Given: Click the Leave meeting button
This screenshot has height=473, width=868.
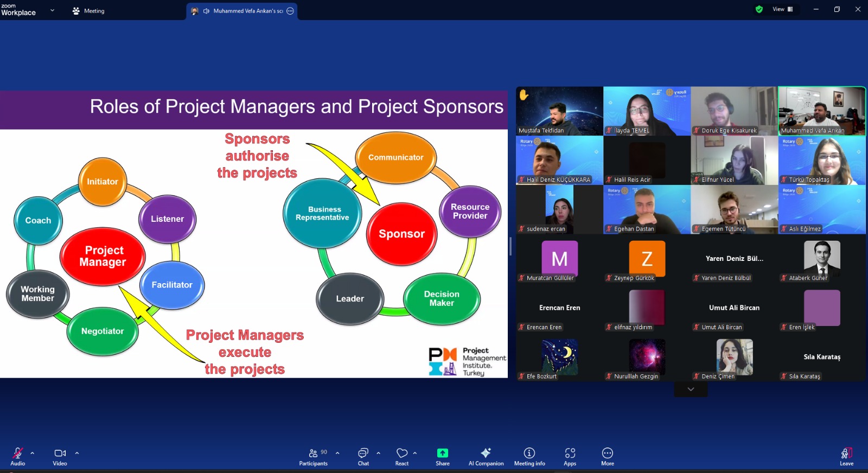Looking at the screenshot, I should pyautogui.click(x=846, y=456).
